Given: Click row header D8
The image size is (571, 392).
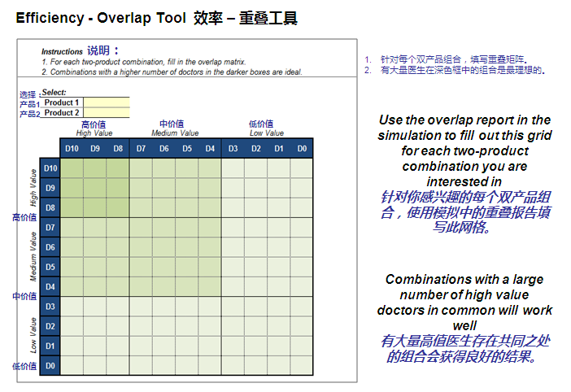Looking at the screenshot, I should coord(50,207).
